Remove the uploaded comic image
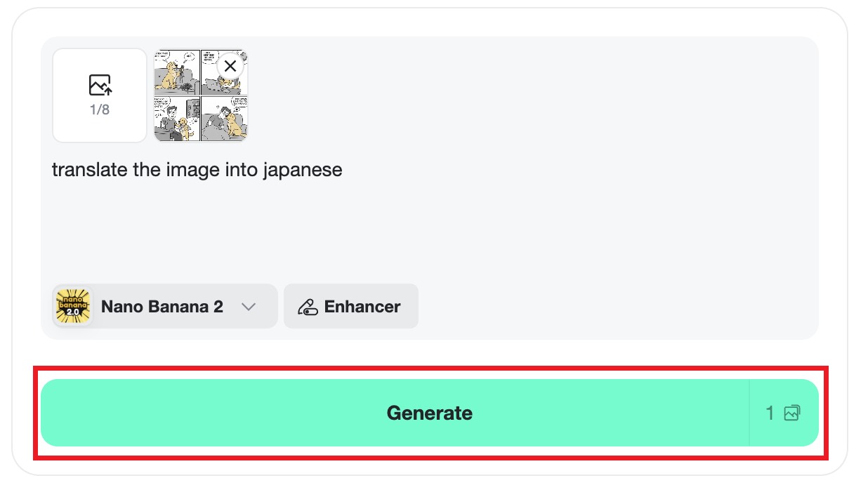 click(230, 67)
